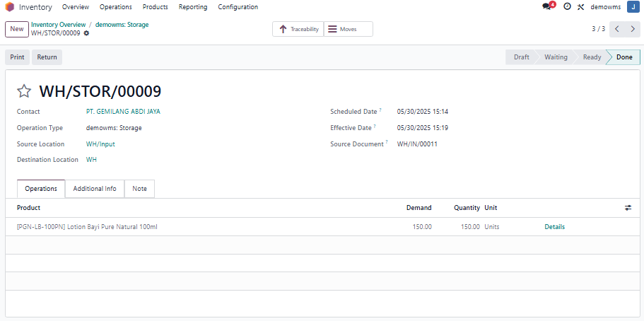This screenshot has width=644, height=321.
Task: Click the Product column header
Action: (x=29, y=208)
